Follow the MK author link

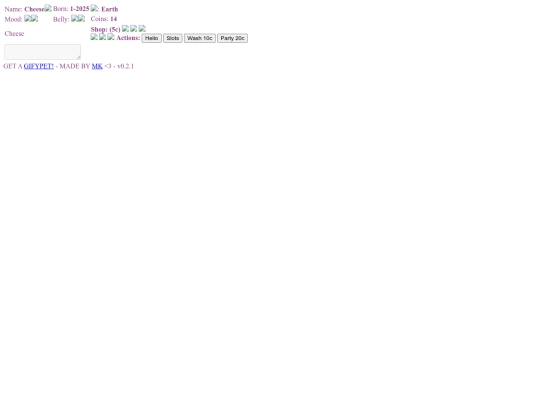pos(97,66)
